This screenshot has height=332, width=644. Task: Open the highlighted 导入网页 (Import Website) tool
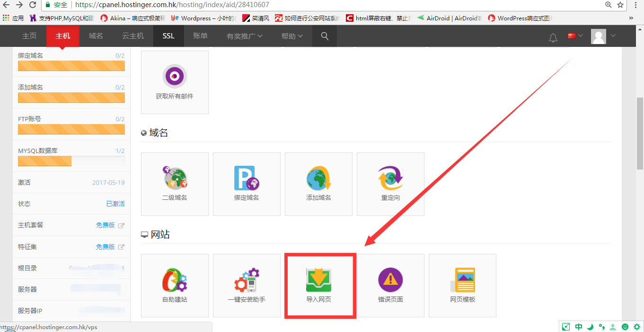point(320,285)
